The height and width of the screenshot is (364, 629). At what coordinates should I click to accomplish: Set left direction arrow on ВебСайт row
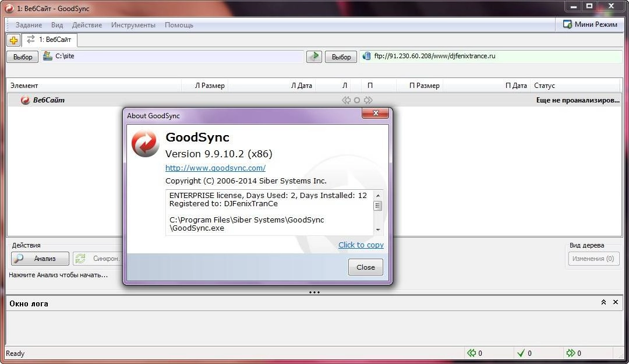click(x=346, y=100)
